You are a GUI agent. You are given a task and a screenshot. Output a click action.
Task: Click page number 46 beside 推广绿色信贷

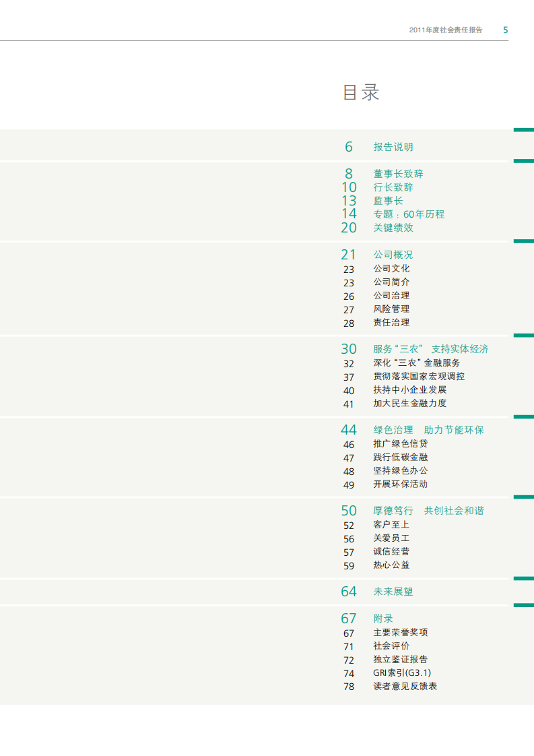point(349,445)
